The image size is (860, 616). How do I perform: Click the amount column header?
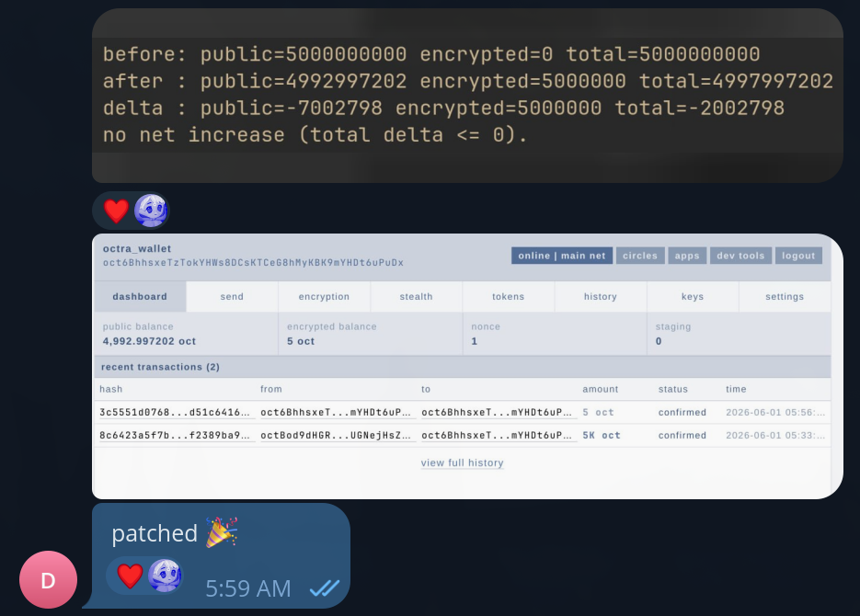600,389
